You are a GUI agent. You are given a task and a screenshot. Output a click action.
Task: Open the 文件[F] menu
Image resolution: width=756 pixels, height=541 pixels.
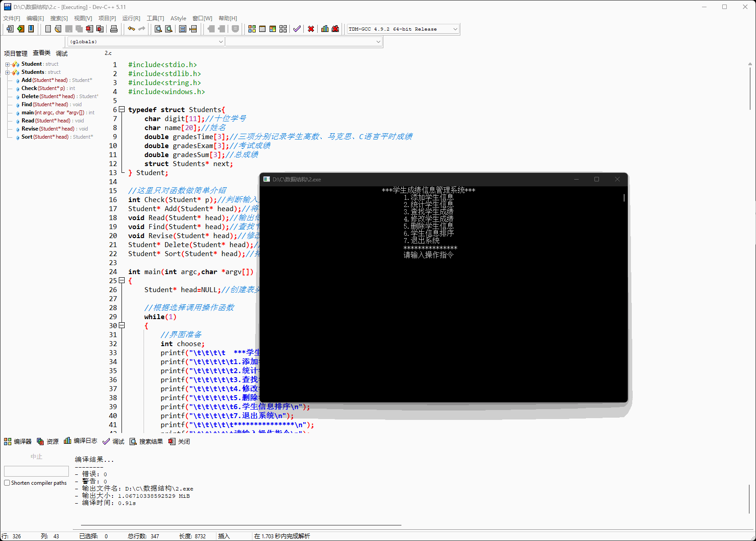12,18
